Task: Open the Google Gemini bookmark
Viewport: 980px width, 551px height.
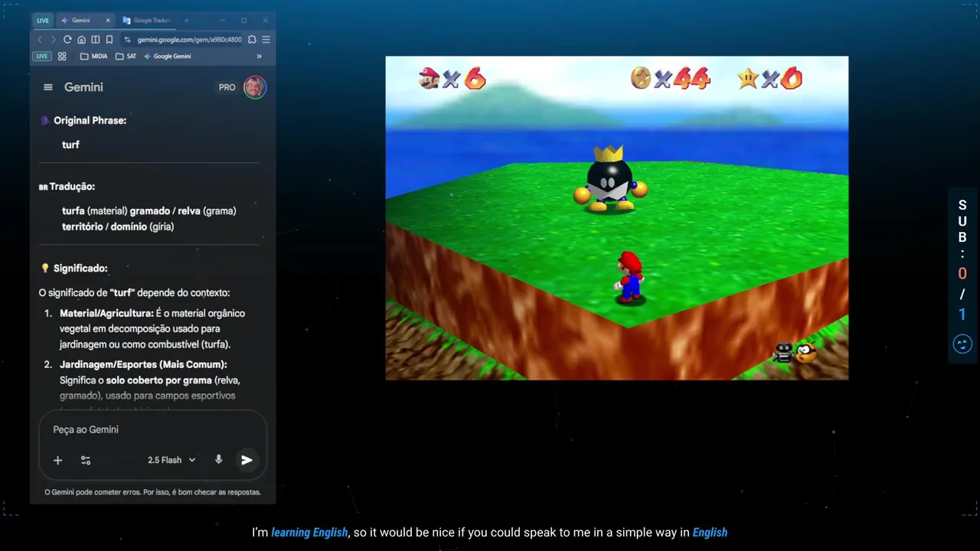Action: [x=167, y=56]
